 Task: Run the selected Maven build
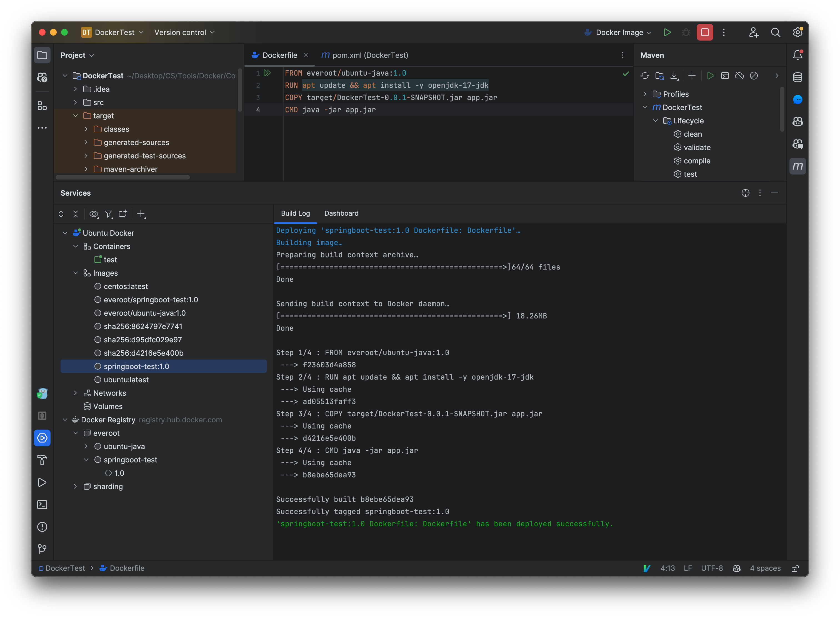point(710,76)
